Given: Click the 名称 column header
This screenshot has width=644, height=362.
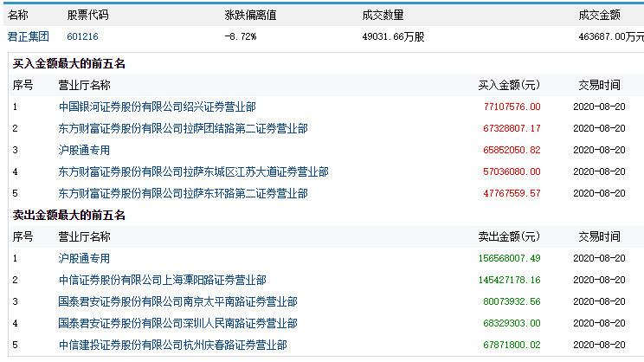Looking at the screenshot, I should [17, 16].
